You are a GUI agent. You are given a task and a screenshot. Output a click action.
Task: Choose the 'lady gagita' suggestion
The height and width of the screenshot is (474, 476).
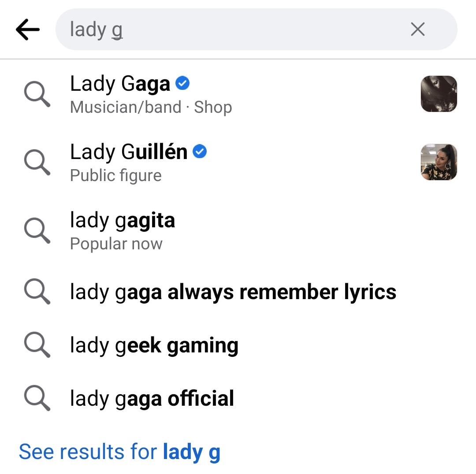click(123, 221)
